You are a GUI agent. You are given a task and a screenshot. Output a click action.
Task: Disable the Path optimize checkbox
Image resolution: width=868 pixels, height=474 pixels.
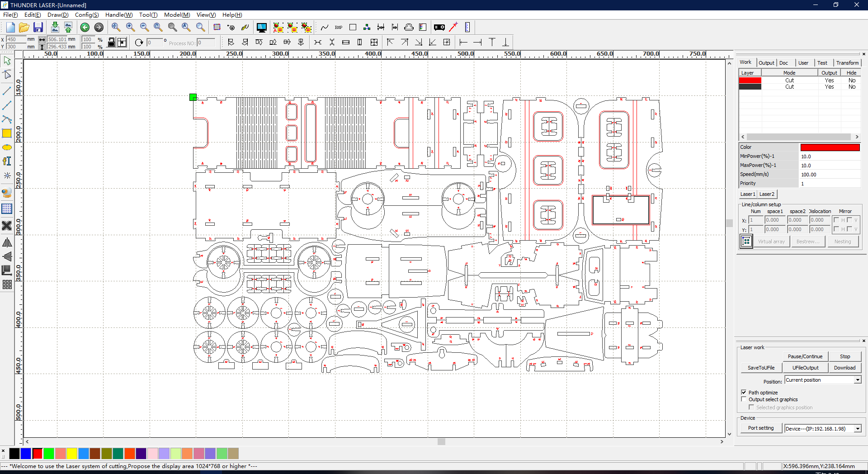(744, 392)
